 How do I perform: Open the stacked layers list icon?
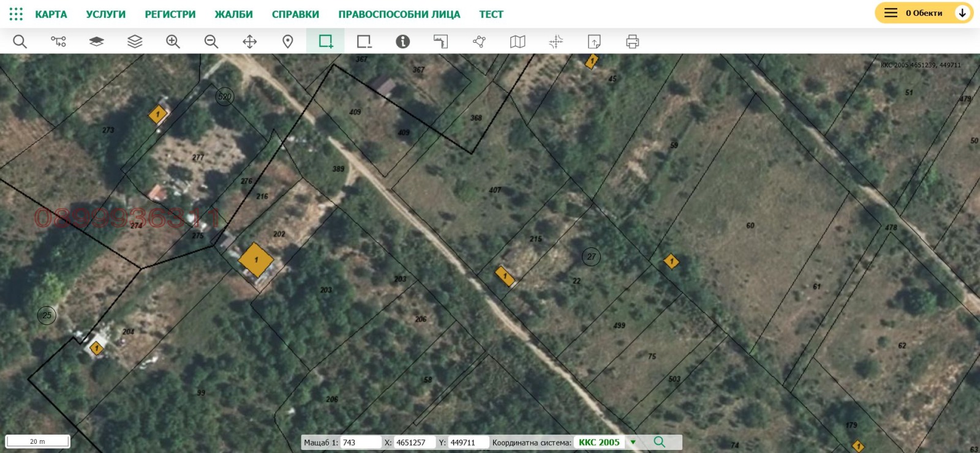(x=135, y=42)
